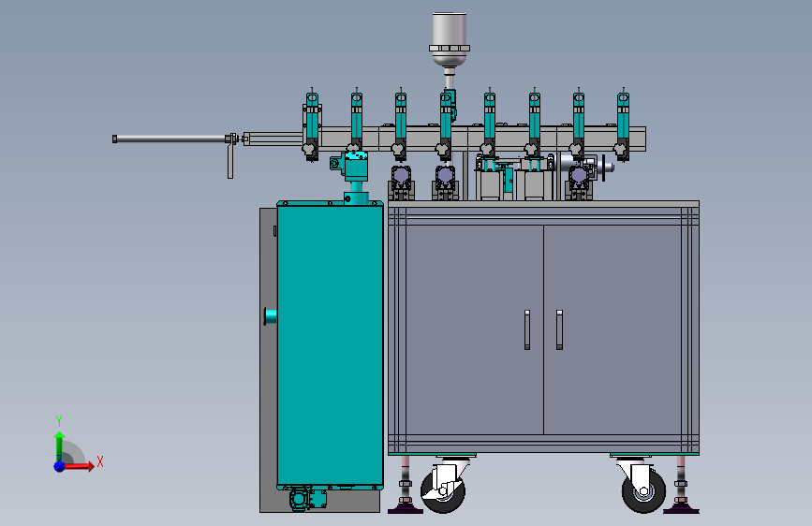Image resolution: width=812 pixels, height=526 pixels.
Task: Select the left cabinet door panel
Action: click(x=475, y=329)
